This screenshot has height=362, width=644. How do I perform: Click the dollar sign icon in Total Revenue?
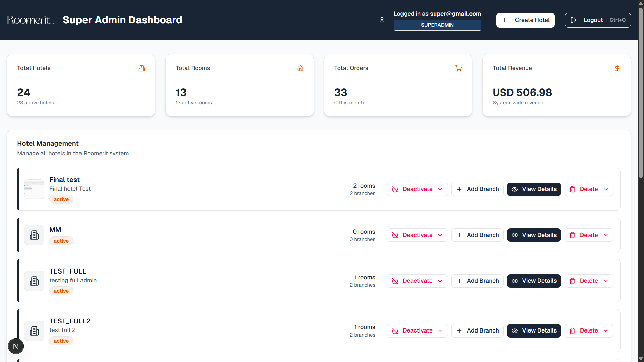coord(617,68)
